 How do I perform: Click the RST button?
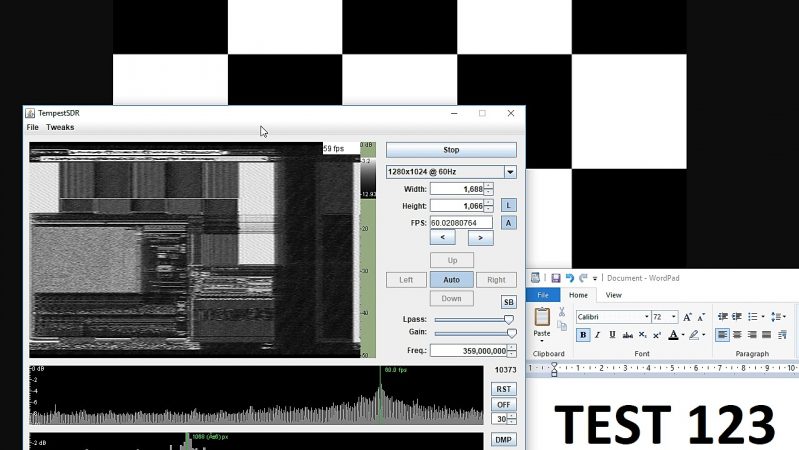pos(504,389)
